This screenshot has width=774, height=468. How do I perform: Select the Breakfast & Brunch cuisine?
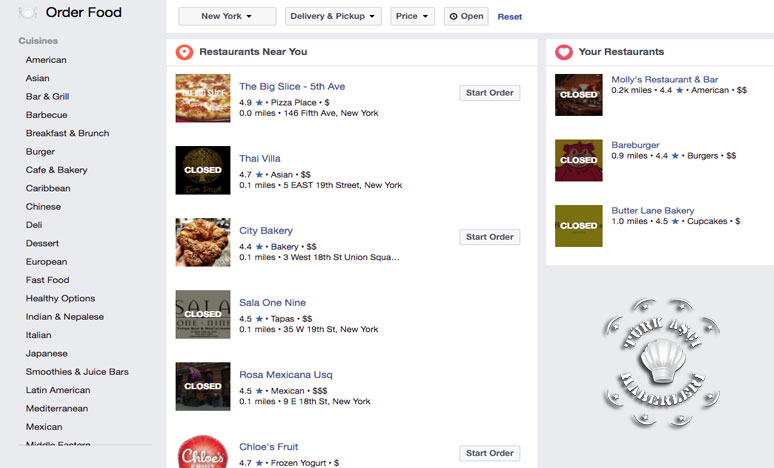(x=68, y=133)
